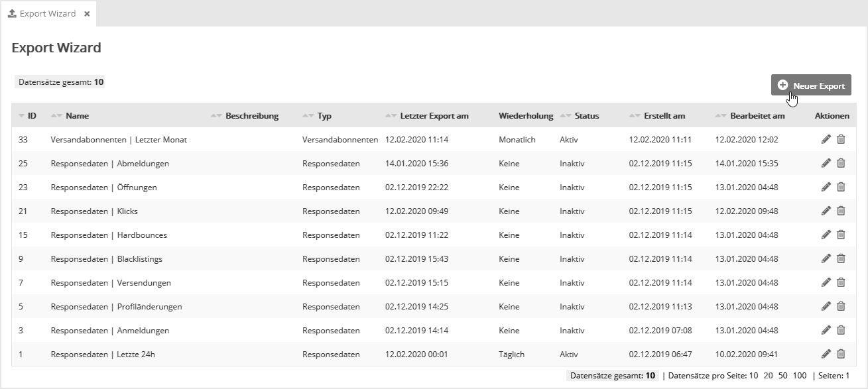Screen dimensions: 868x389
Task: Delete the Responsedaten Letzte 24h export
Action: tap(841, 355)
